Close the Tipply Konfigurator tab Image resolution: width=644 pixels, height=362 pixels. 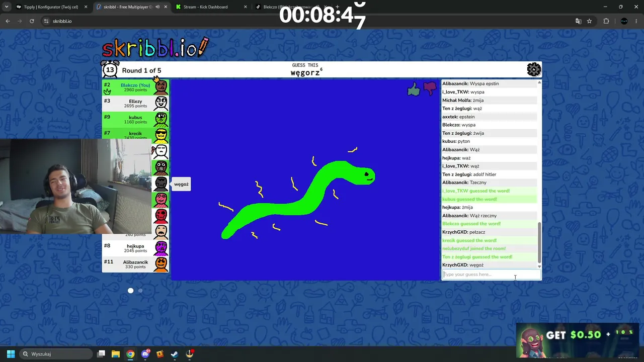click(86, 7)
